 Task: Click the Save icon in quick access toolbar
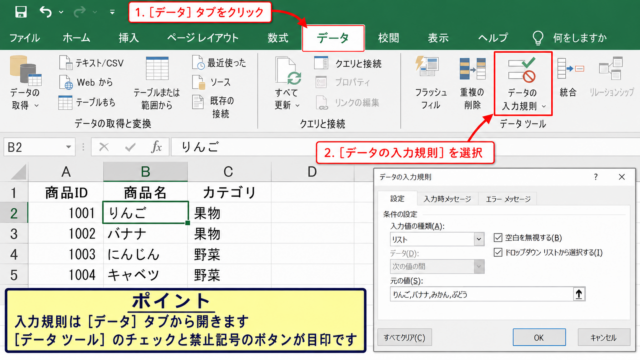tap(20, 12)
